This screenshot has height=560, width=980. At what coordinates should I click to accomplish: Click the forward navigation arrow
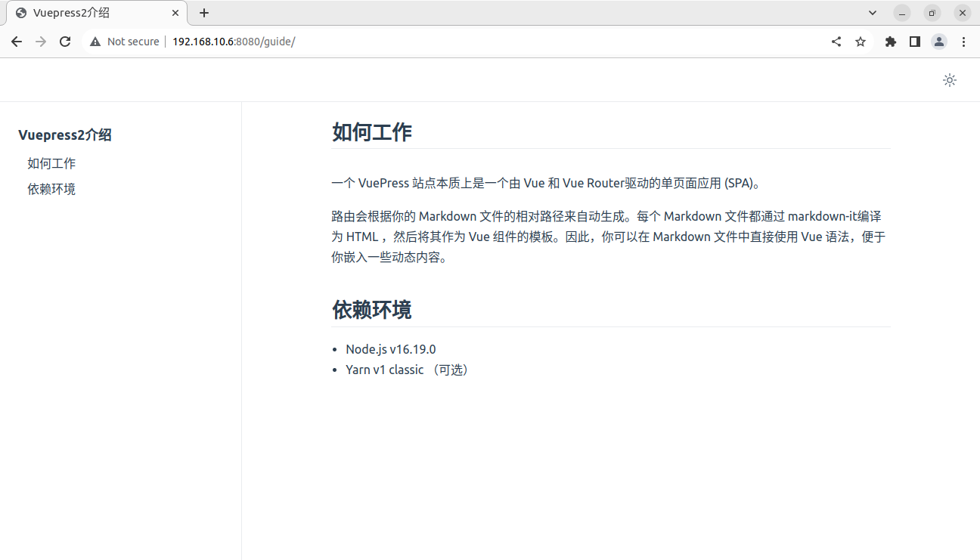point(41,42)
